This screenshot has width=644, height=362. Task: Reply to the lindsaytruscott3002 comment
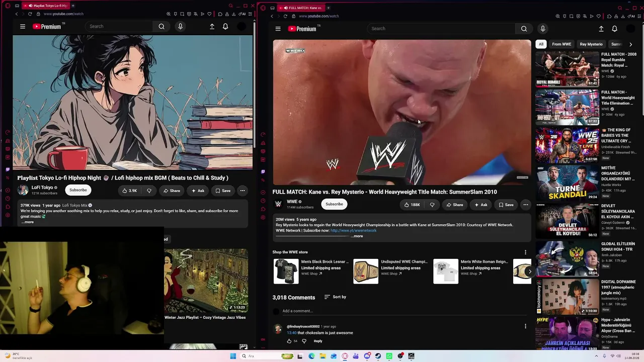pyautogui.click(x=318, y=341)
